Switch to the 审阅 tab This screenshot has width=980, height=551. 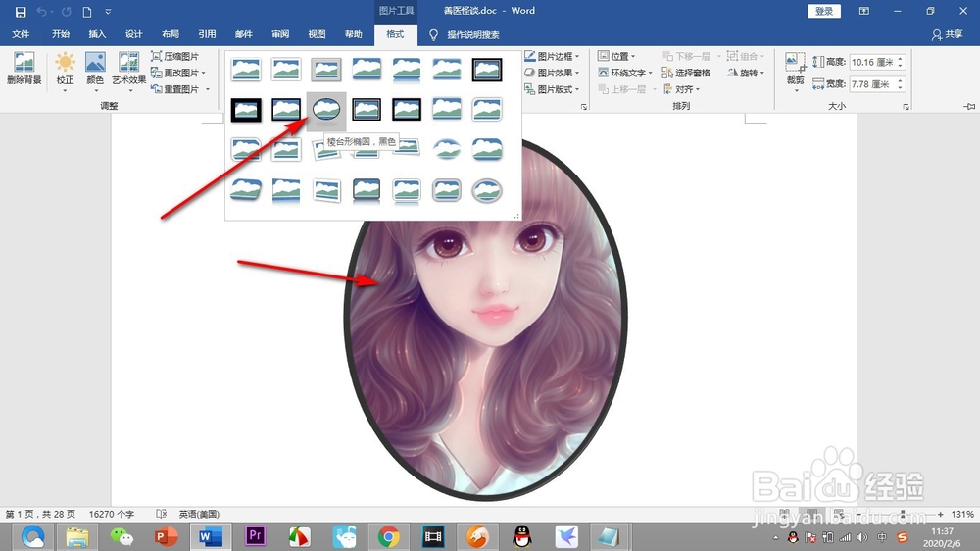[280, 34]
